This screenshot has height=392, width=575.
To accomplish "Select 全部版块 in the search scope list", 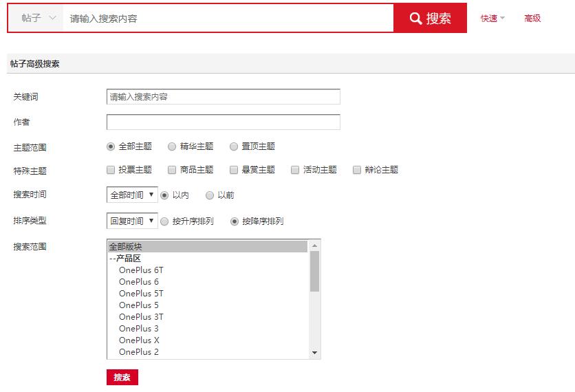I will [208, 246].
